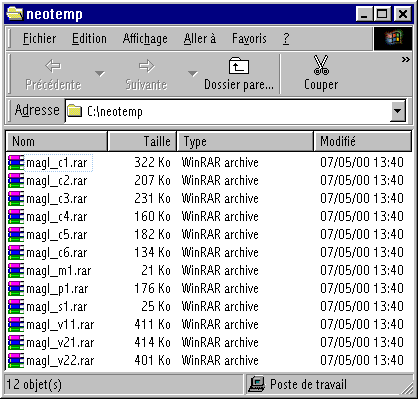This screenshot has height=399, width=418.
Task: Click the magl_c4.rar archive icon
Action: pos(16,217)
